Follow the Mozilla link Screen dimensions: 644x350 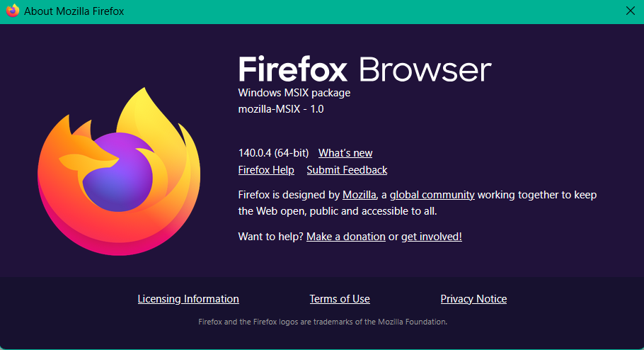click(360, 194)
